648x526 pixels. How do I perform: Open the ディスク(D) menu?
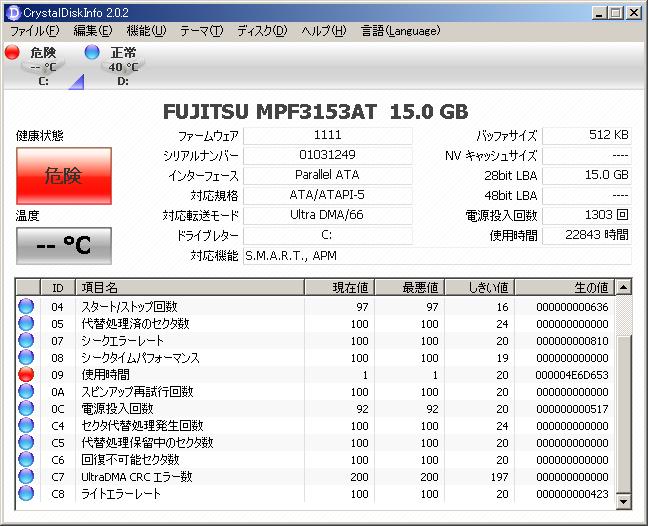click(x=262, y=31)
